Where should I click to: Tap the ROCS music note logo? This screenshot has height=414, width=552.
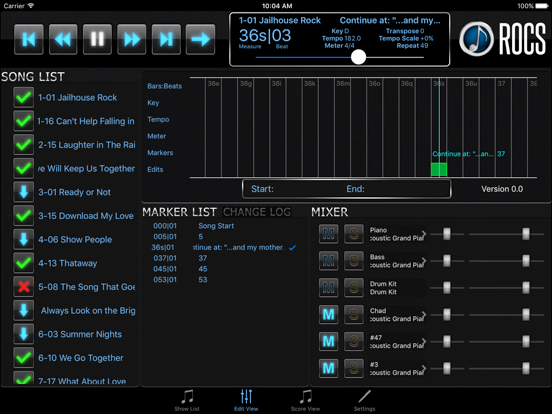(476, 39)
